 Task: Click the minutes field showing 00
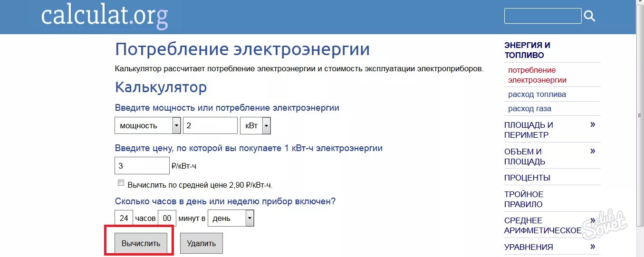pyautogui.click(x=167, y=218)
